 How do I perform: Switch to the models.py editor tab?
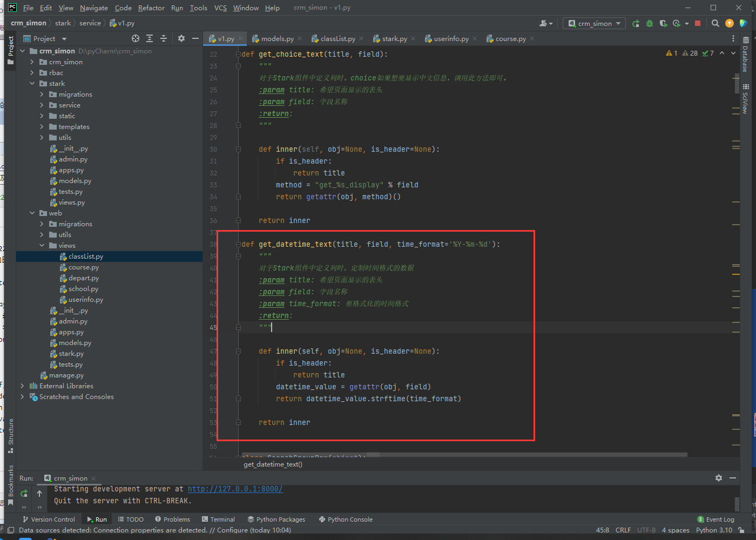(277, 38)
